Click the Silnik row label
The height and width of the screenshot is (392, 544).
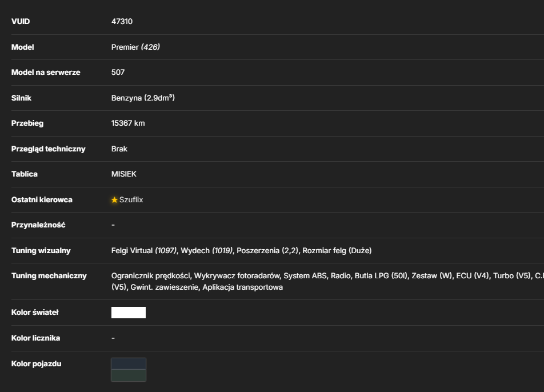click(x=21, y=98)
